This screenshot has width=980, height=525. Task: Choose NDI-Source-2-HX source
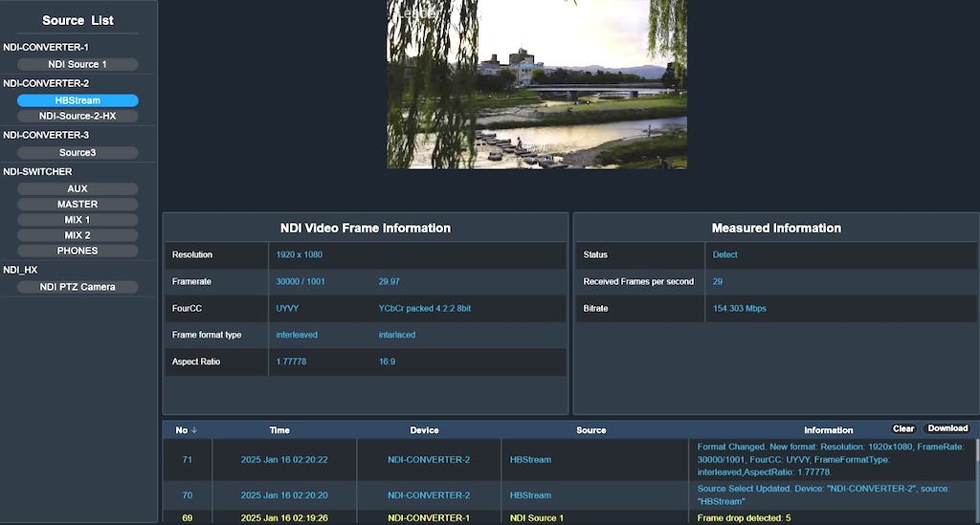(x=78, y=116)
